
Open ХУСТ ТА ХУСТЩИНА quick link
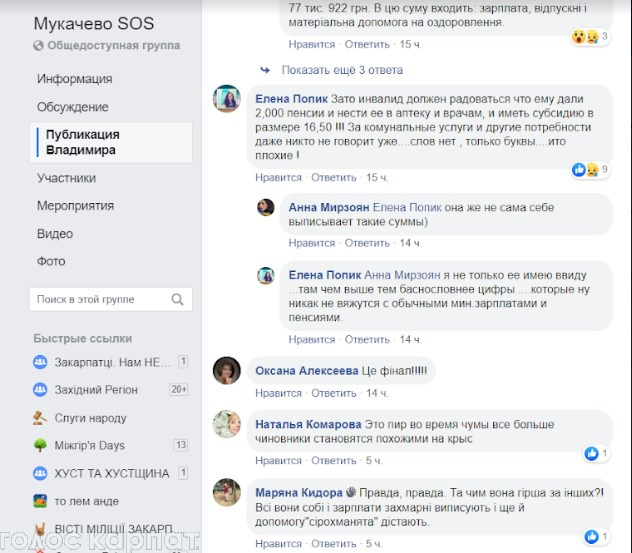click(x=111, y=473)
